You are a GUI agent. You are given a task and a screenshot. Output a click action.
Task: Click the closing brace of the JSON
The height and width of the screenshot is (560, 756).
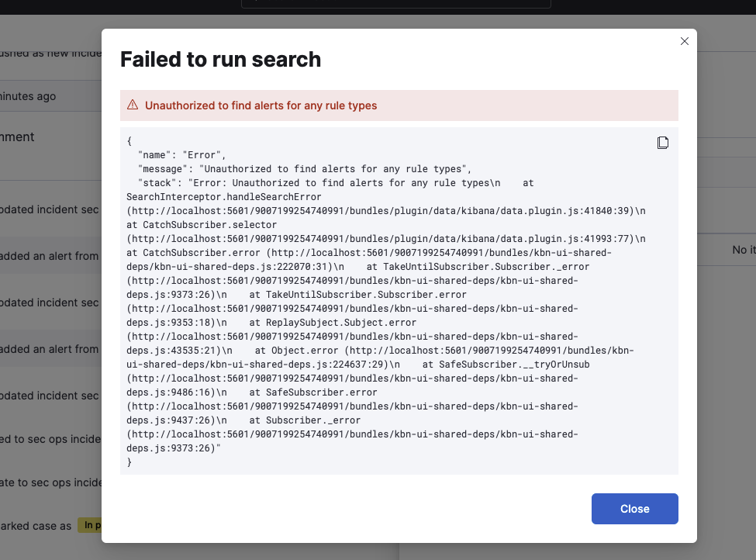click(129, 462)
